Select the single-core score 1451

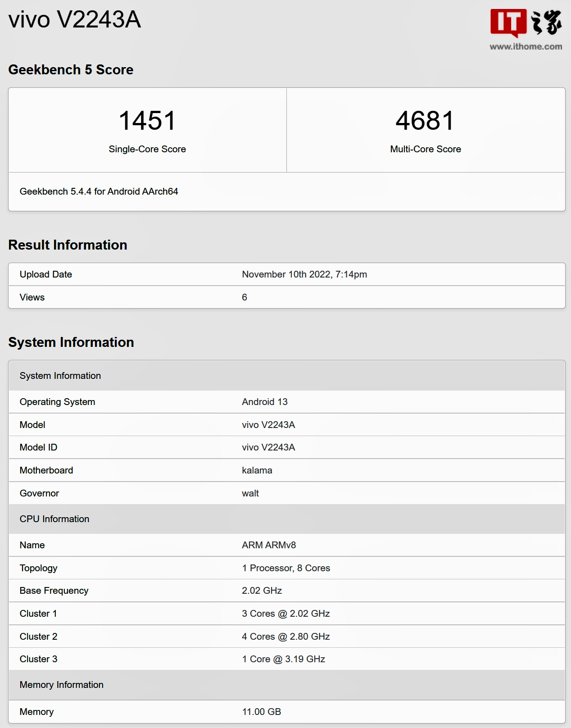[x=147, y=121]
